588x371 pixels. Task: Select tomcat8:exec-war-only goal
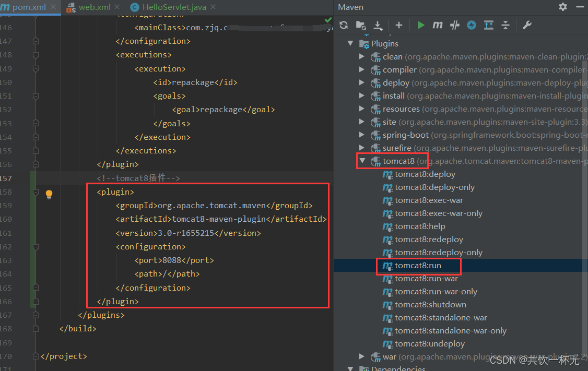[x=438, y=213]
